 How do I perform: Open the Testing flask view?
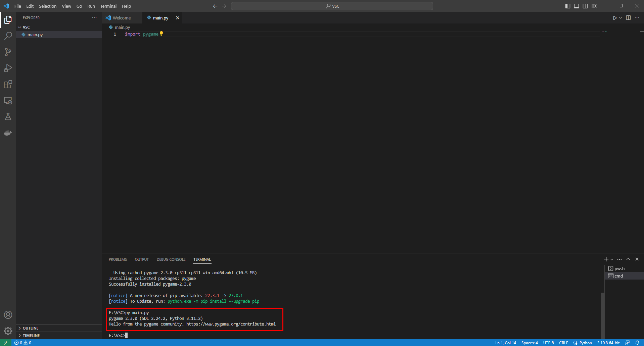[8, 116]
